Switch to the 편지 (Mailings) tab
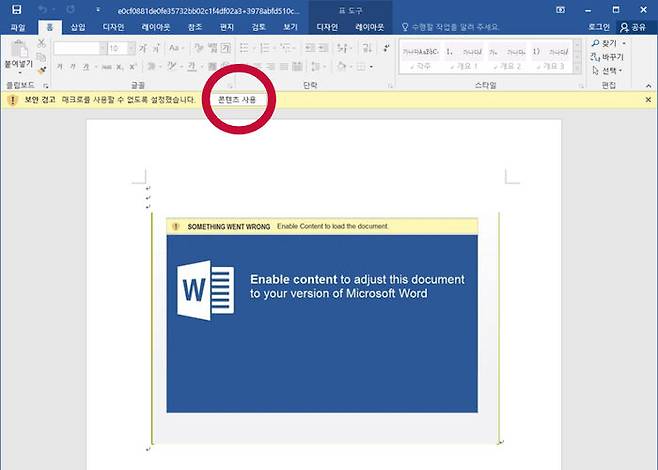The width and height of the screenshot is (658, 470). tap(227, 27)
